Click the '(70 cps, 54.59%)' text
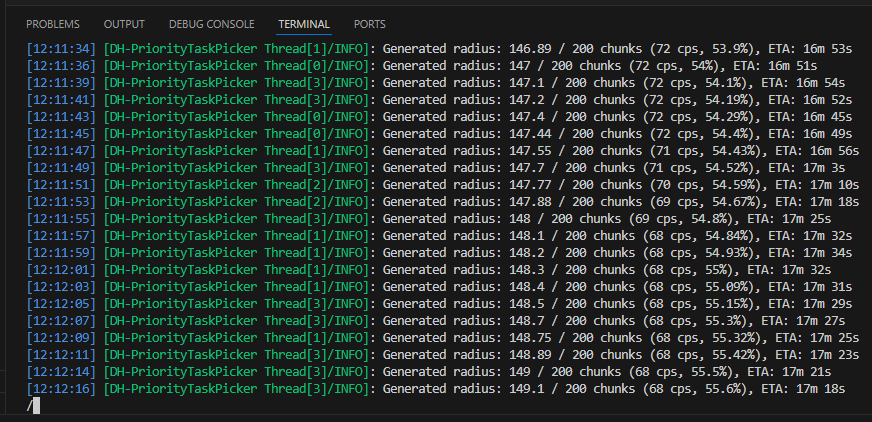The image size is (872, 422). click(x=702, y=185)
